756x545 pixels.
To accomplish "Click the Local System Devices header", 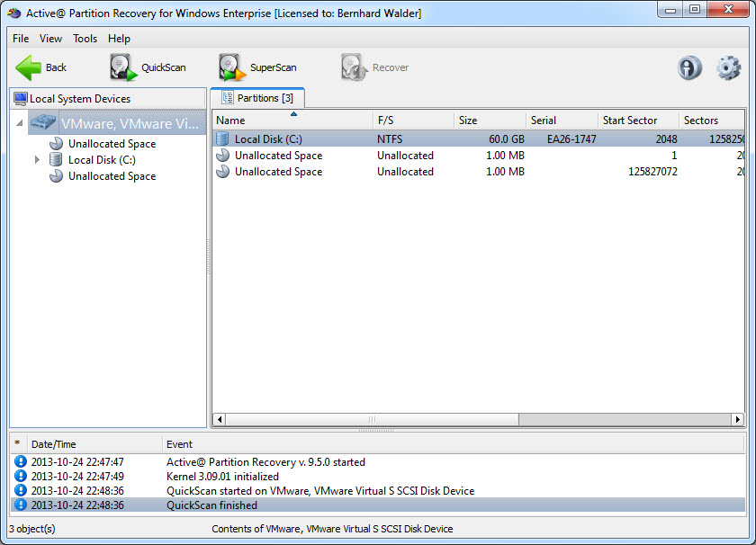I will pos(107,98).
